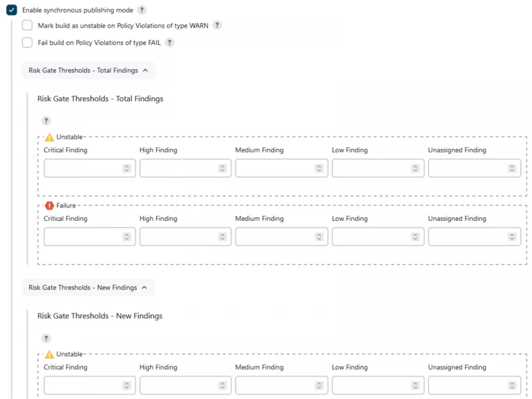This screenshot has height=399, width=532.
Task: Click help icon beside synchronous publishing mode
Action: (142, 10)
